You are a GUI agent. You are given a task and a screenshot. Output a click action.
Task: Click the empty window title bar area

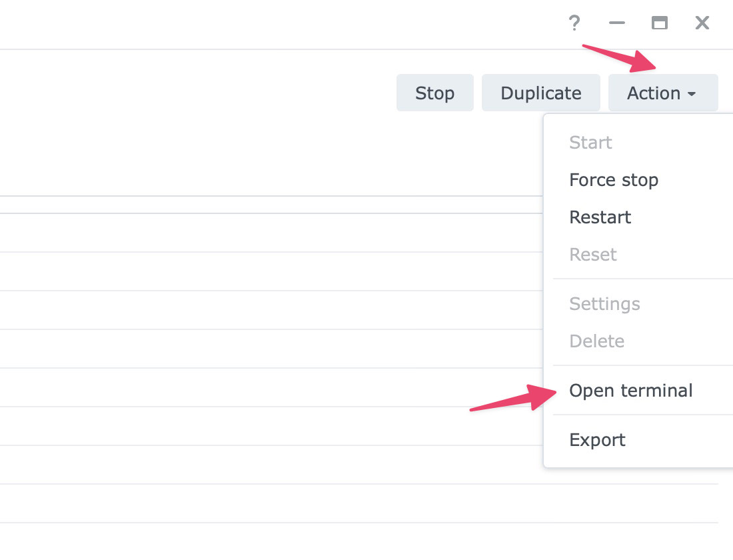pos(267,23)
